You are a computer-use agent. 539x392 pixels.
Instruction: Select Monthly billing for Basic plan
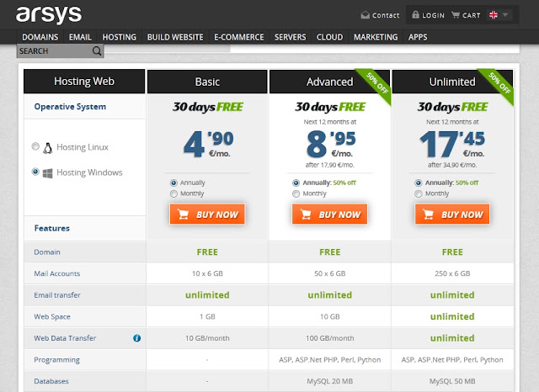pos(173,194)
